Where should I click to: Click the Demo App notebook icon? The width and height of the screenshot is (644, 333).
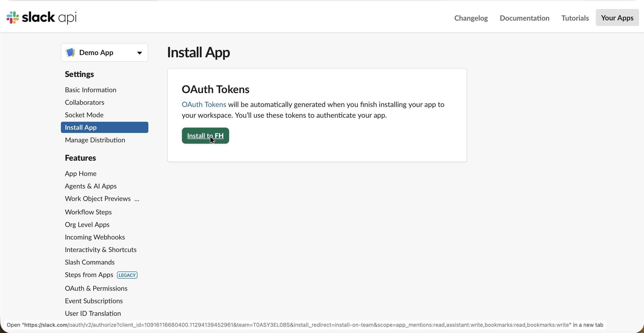pyautogui.click(x=70, y=53)
